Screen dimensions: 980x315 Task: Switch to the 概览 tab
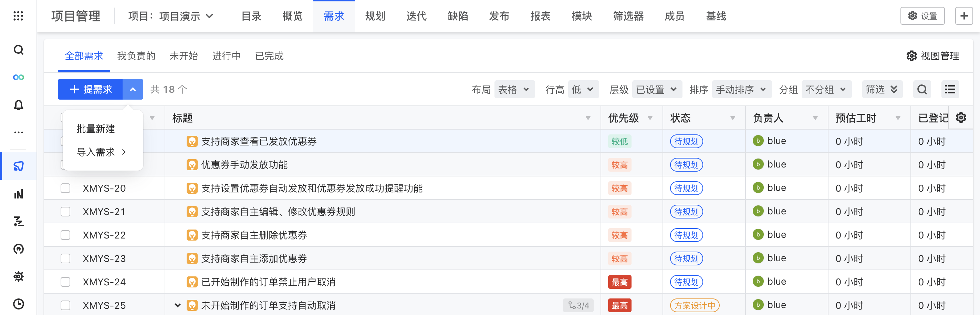[292, 16]
